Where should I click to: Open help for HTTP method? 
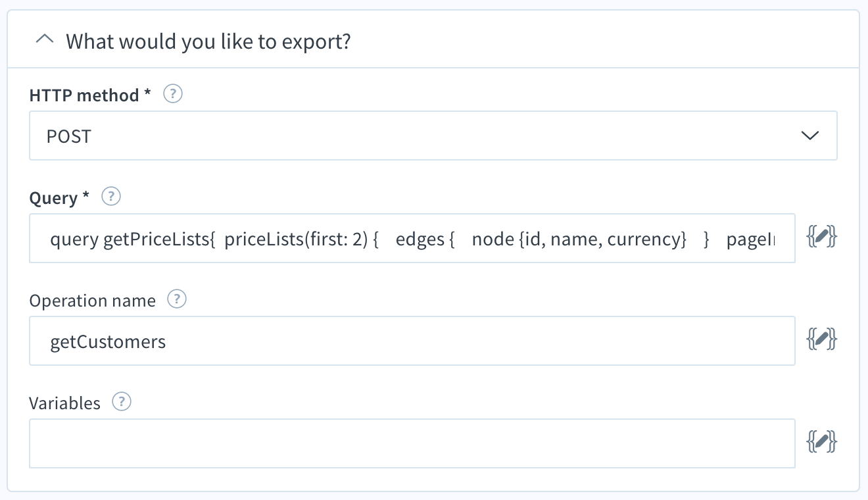[172, 94]
